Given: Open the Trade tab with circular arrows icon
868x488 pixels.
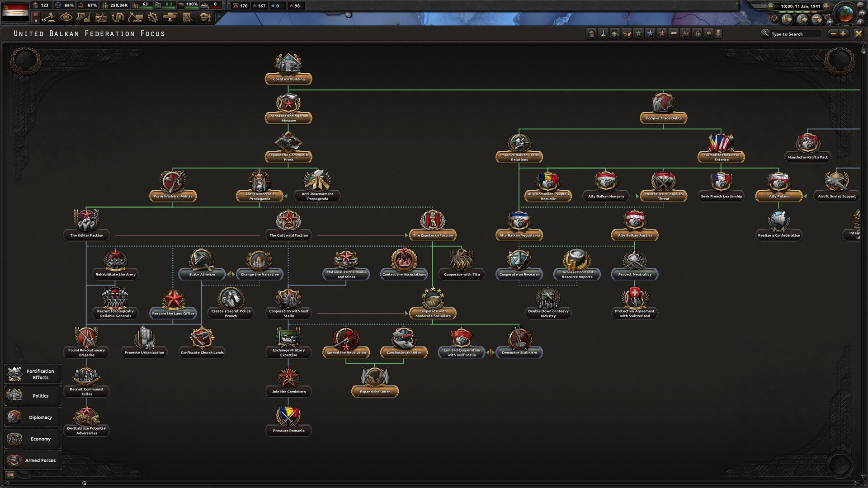Looking at the screenshot, I should tap(118, 18).
